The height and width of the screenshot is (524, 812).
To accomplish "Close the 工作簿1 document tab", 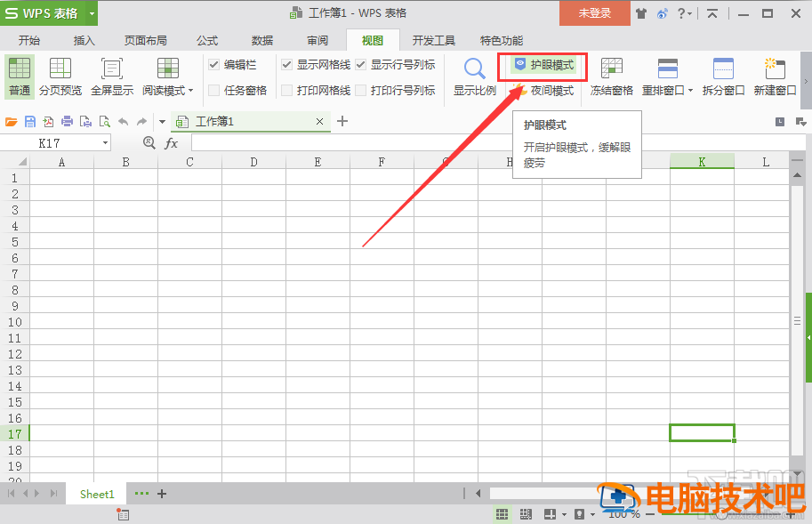I will [x=319, y=122].
